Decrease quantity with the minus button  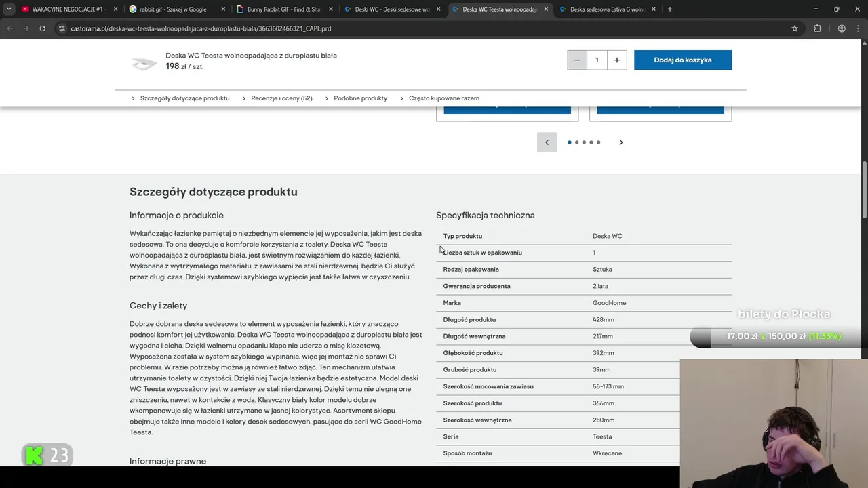point(577,60)
